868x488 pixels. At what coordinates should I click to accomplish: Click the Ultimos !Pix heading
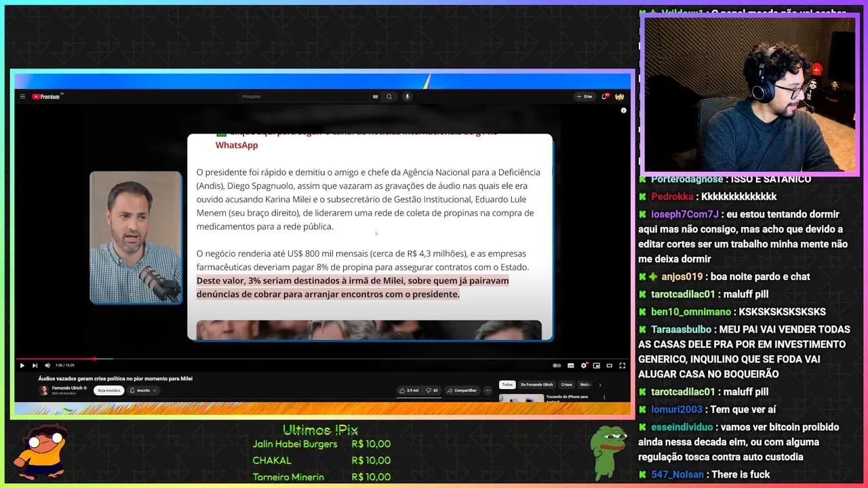(x=320, y=430)
